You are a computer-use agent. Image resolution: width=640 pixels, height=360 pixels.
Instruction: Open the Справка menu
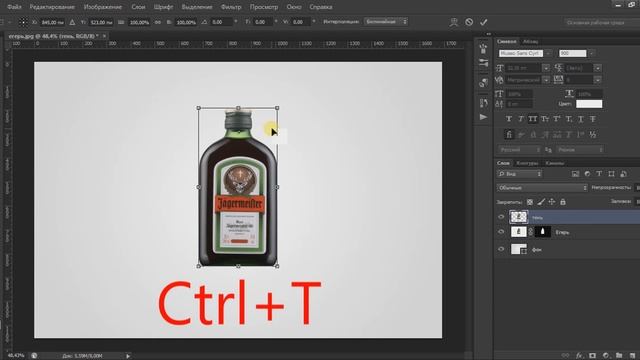pos(320,7)
